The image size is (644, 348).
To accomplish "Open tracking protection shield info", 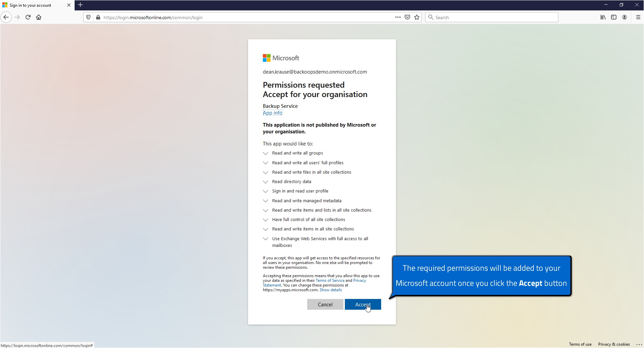I will pyautogui.click(x=88, y=17).
